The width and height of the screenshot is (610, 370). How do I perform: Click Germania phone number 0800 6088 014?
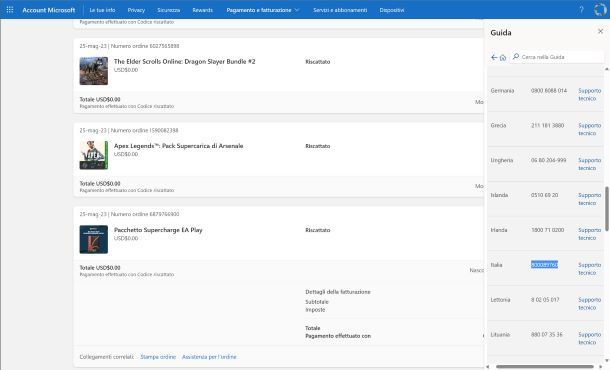point(549,91)
